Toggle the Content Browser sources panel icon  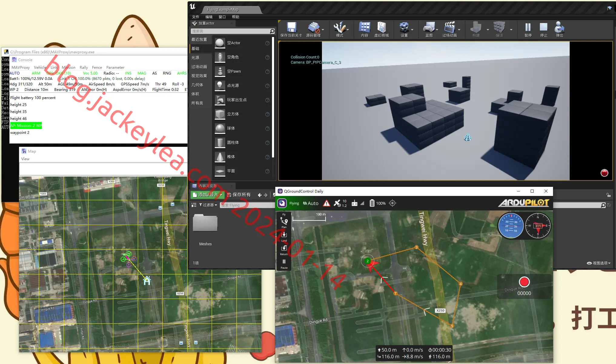(x=194, y=205)
